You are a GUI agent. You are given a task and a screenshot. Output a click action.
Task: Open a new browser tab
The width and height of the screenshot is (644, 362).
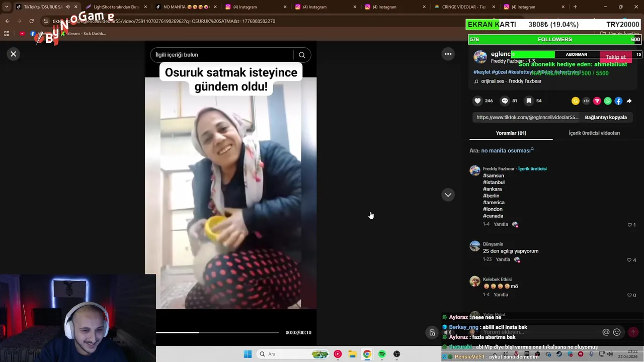pyautogui.click(x=575, y=7)
